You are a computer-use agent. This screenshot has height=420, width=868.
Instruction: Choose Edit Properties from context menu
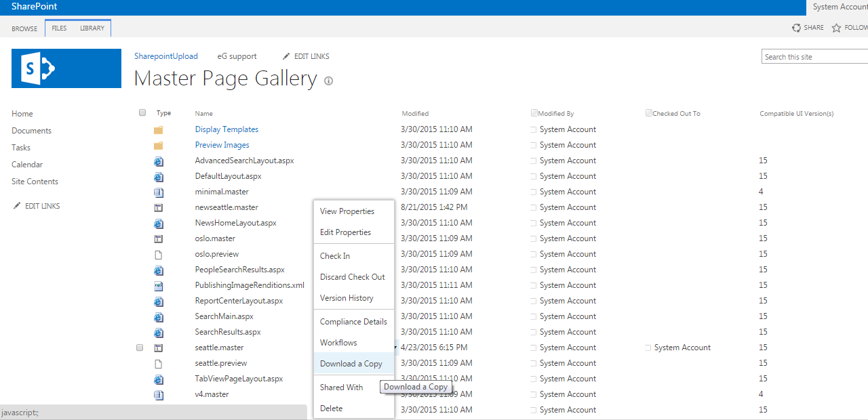point(354,232)
